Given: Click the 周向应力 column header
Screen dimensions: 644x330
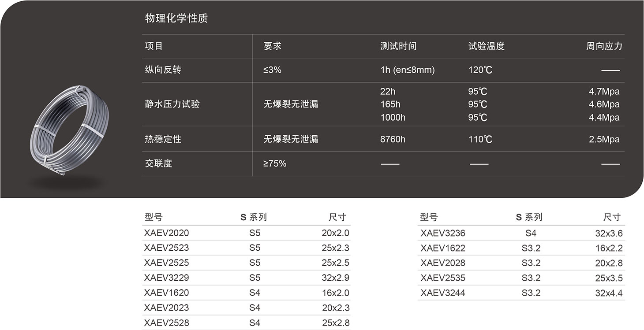Looking at the screenshot, I should pos(604,46).
